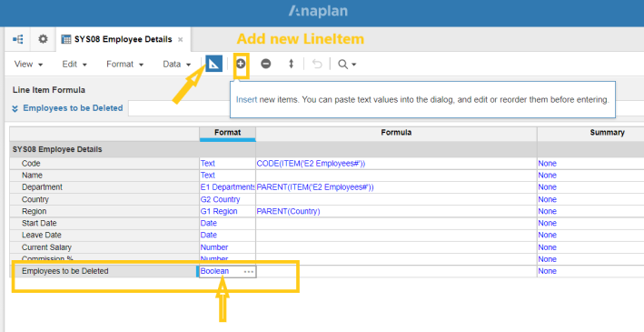Open the View menu
The height and width of the screenshot is (332, 644).
point(28,65)
